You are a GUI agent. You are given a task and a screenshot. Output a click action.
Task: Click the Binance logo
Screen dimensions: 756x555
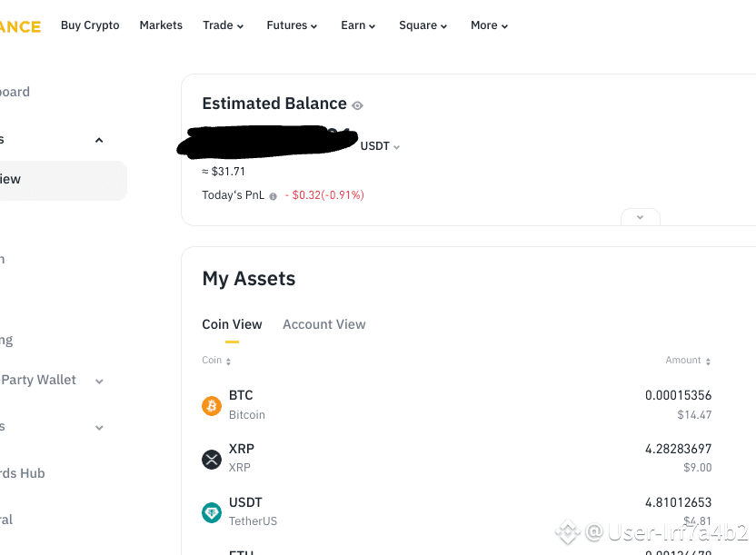(20, 26)
